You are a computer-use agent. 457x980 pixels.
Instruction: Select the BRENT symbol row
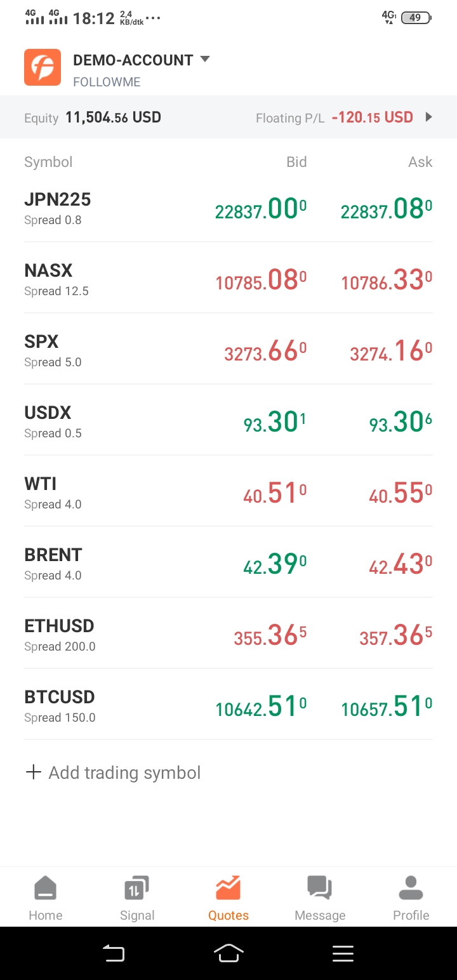(228, 564)
